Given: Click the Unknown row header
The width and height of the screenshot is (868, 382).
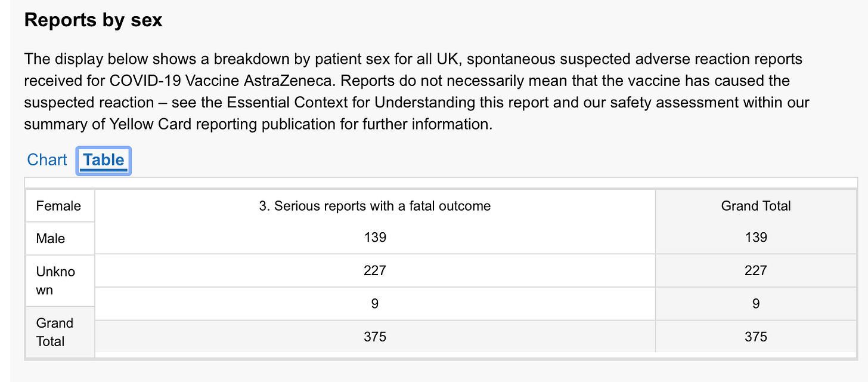Looking at the screenshot, I should 55,281.
